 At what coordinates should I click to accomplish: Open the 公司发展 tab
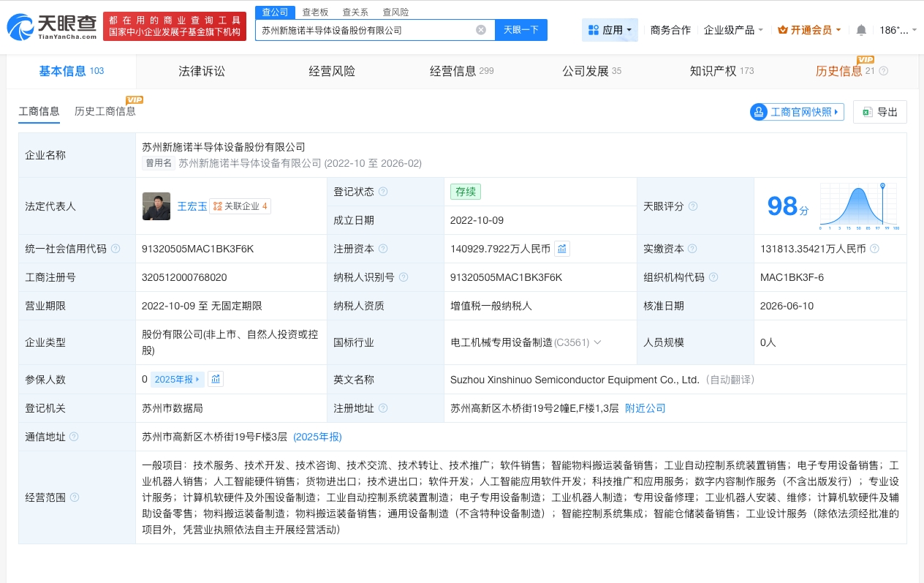[591, 71]
